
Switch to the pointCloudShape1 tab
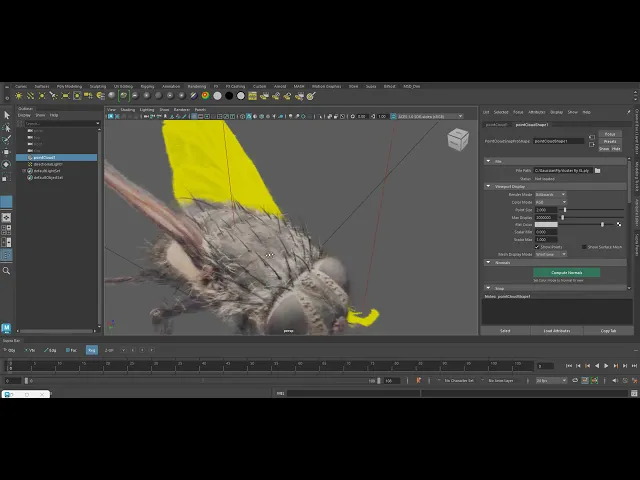pos(532,124)
